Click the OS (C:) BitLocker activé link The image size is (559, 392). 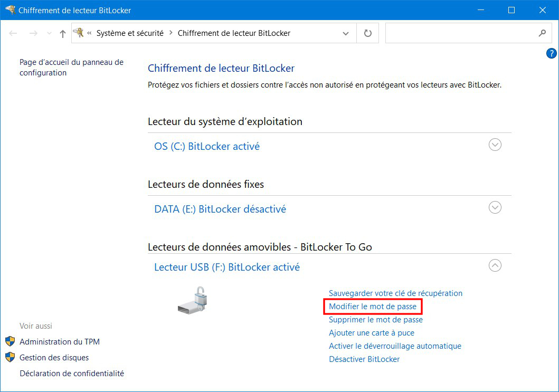coord(207,146)
